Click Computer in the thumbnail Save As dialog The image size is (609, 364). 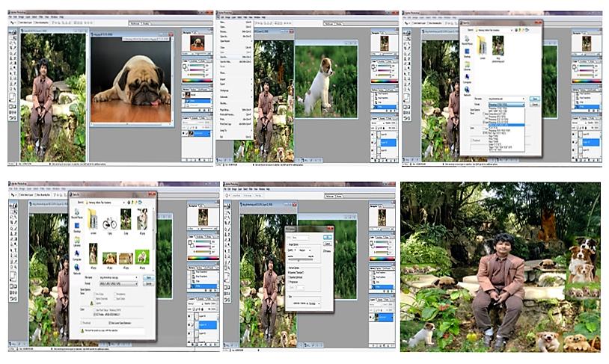77,256
